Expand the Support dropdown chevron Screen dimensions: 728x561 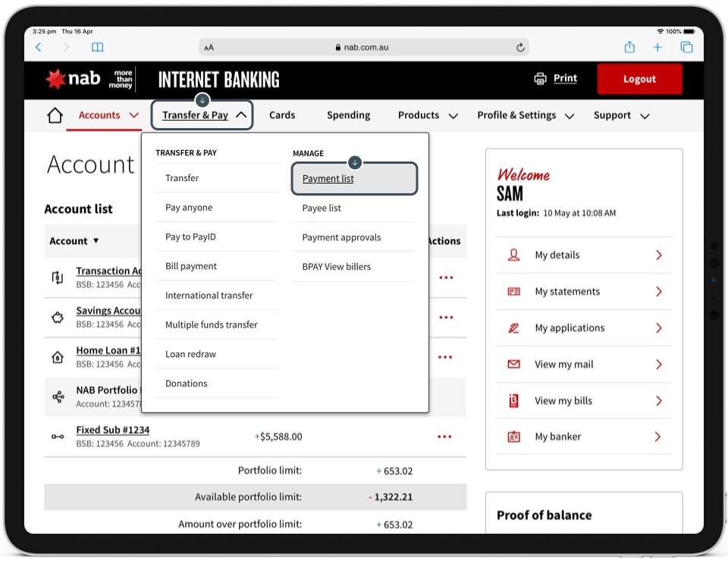[x=645, y=116]
